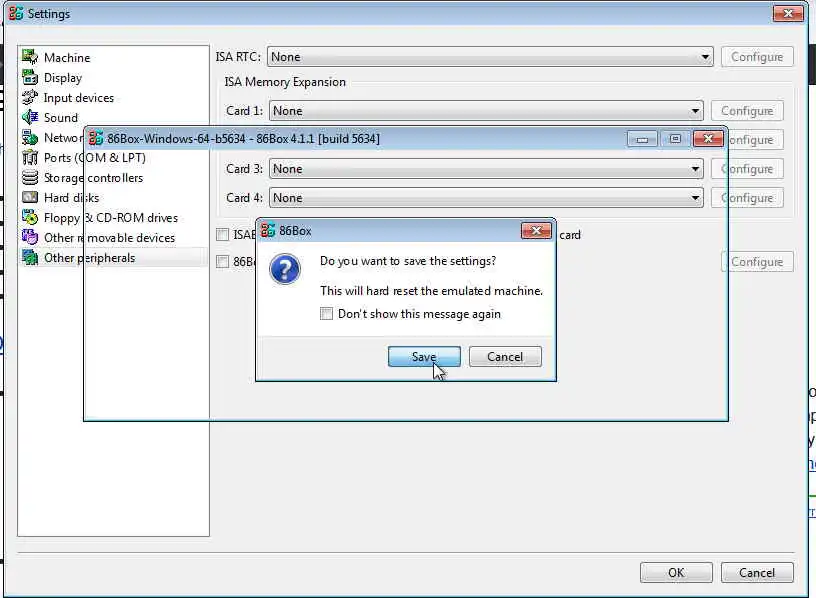Viewport: 816px width, 598px height.
Task: Click the Machine category icon
Action: tap(30, 57)
